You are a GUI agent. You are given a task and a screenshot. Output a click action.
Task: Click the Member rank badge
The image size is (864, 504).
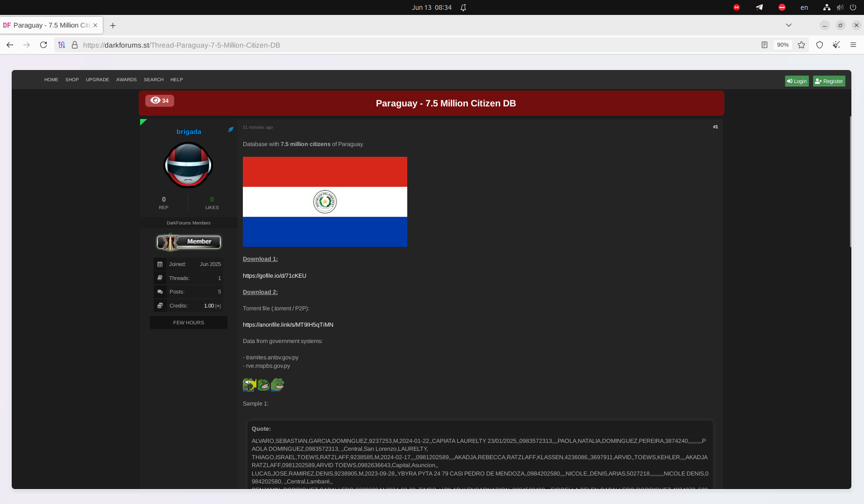[189, 242]
